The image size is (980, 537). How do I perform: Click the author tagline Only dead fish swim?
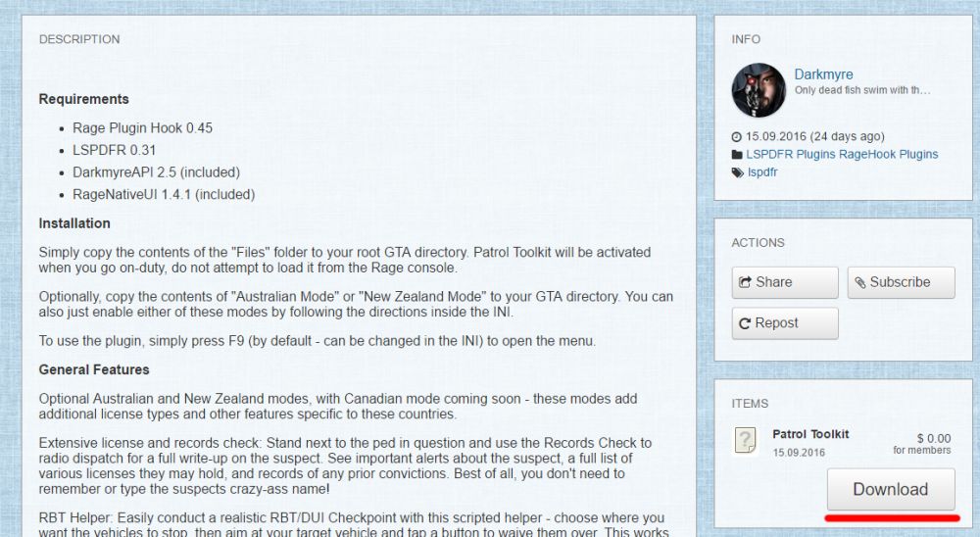[862, 90]
